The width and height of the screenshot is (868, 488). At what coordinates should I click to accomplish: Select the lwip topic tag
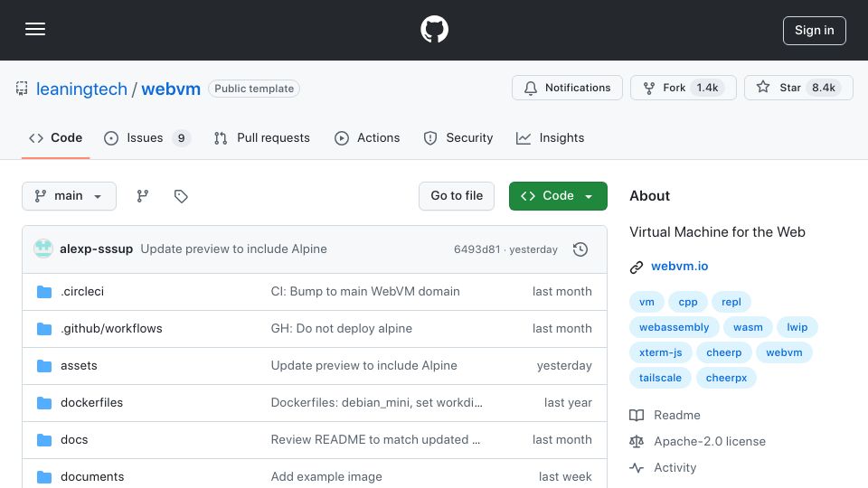click(797, 327)
